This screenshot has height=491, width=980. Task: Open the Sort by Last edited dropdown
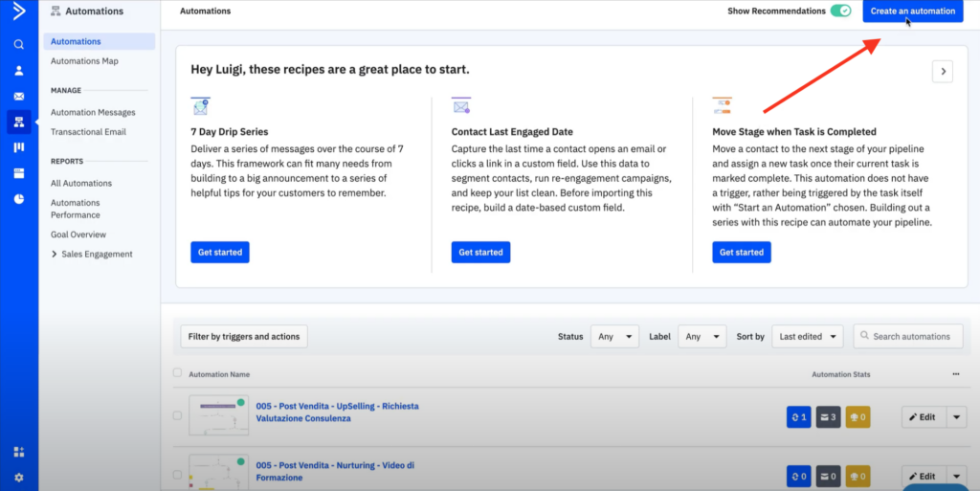click(x=807, y=337)
